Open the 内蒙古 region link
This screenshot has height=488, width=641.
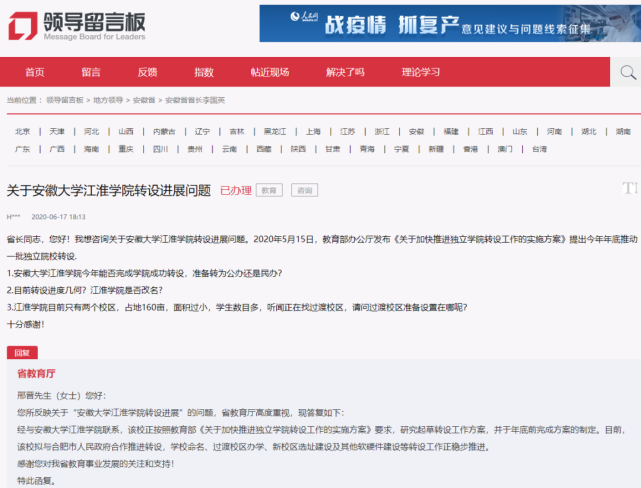(164, 132)
